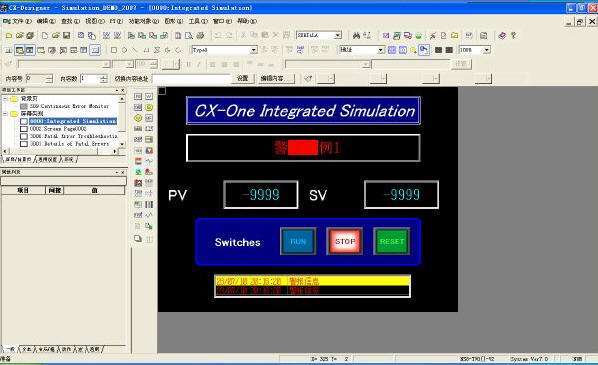The image size is (598, 365).
Task: Click the new document icon
Action: pos(45,35)
